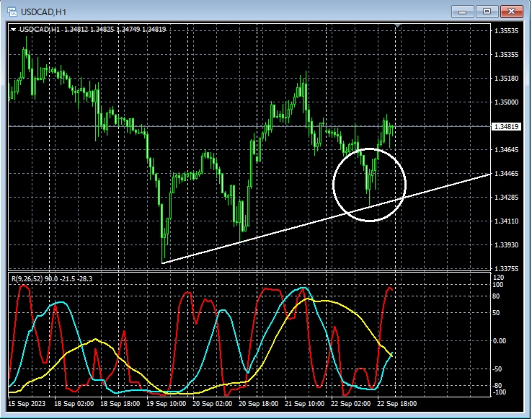Screen dimensions: 532x419
Task: Close the USDCAD,H1 chart window
Action: point(511,12)
